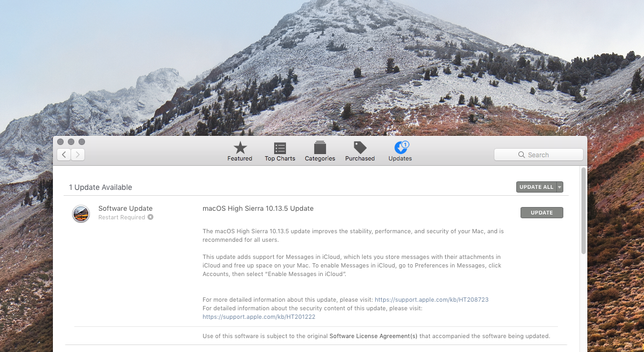Click "macOS High Sierra 10.13.5 Update" title
Screen dimensions: 644x352
coord(258,209)
